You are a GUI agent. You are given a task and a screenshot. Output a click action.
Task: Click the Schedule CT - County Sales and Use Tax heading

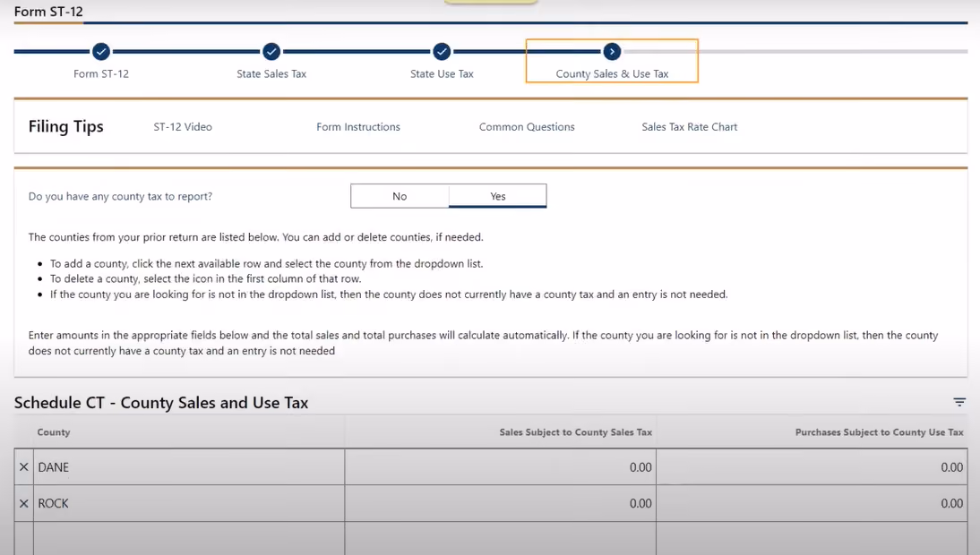coord(161,403)
